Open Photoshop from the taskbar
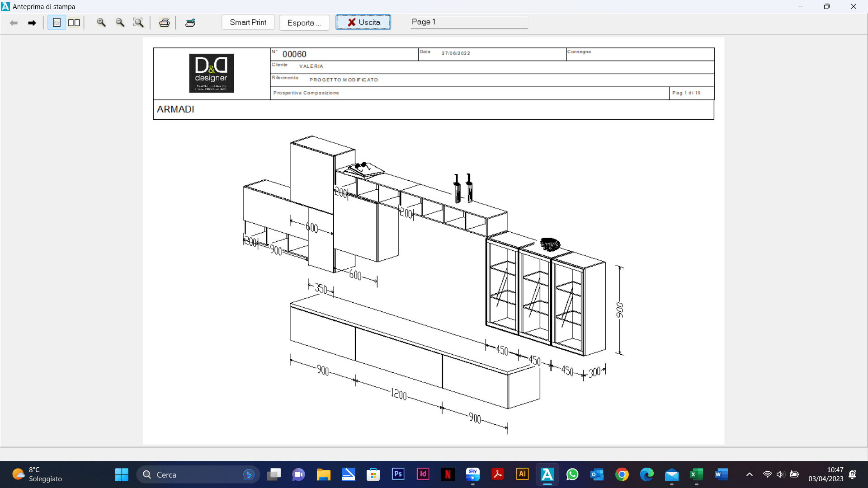The image size is (868, 488). 398,474
